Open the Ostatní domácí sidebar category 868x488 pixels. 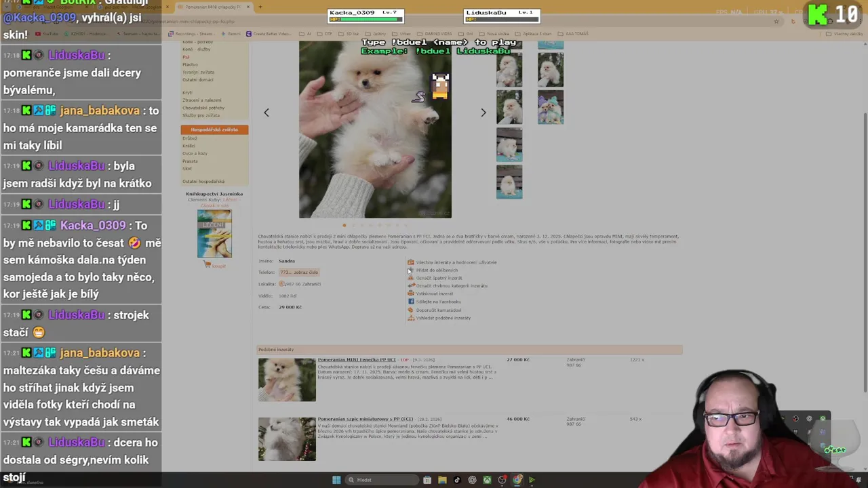click(x=197, y=79)
